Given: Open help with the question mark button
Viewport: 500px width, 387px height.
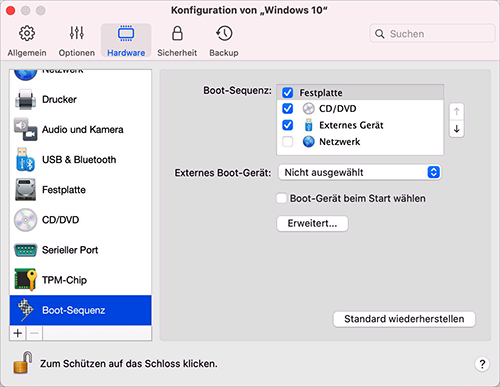Looking at the screenshot, I should pyautogui.click(x=482, y=364).
